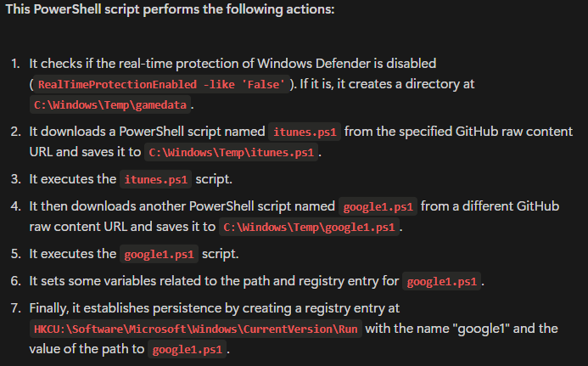This screenshot has height=366, width=588.
Task: Click the google1.ps1 code in step 7
Action: tap(188, 350)
